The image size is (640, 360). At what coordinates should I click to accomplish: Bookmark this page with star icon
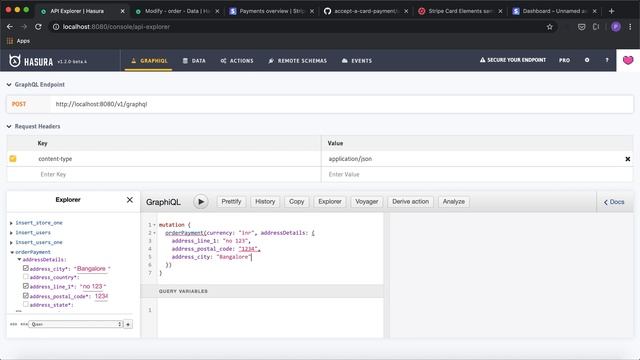click(x=549, y=27)
